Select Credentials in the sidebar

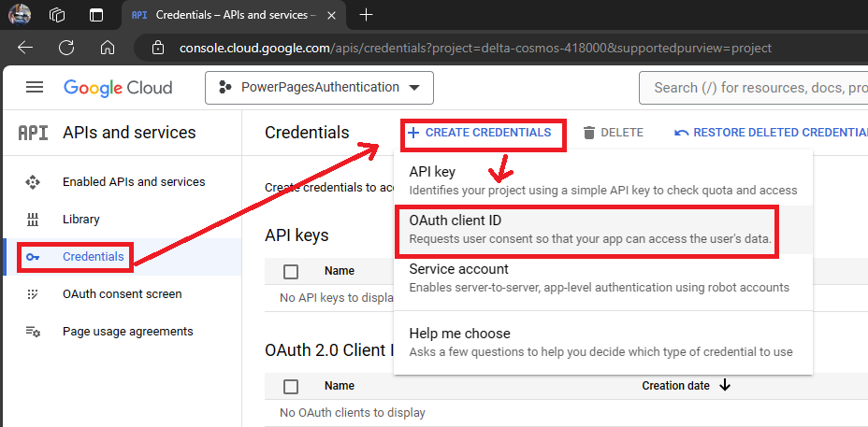point(93,257)
